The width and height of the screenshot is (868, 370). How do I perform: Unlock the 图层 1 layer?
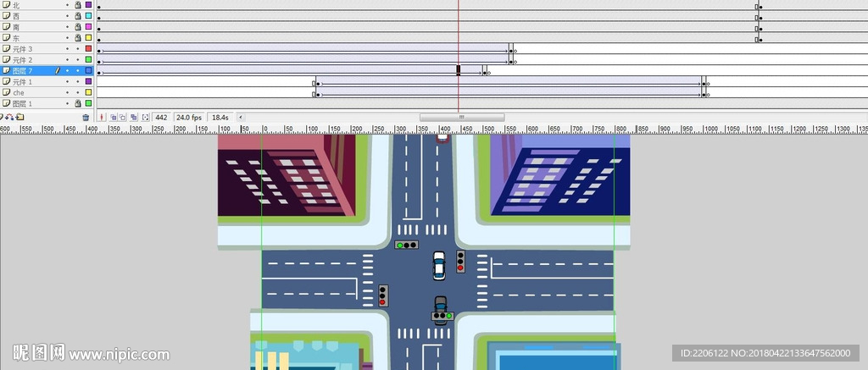[77, 103]
